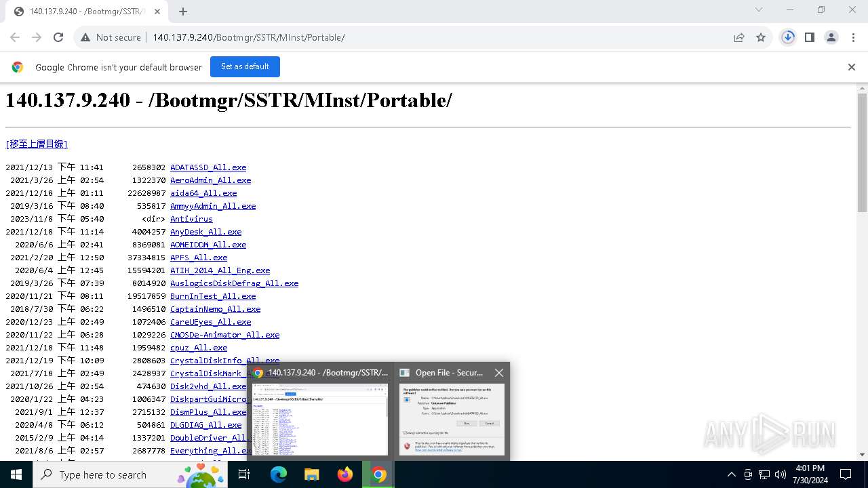Viewport: 868px width, 488px height.
Task: Download AmmyyAdmin_All.exe
Action: (213, 206)
